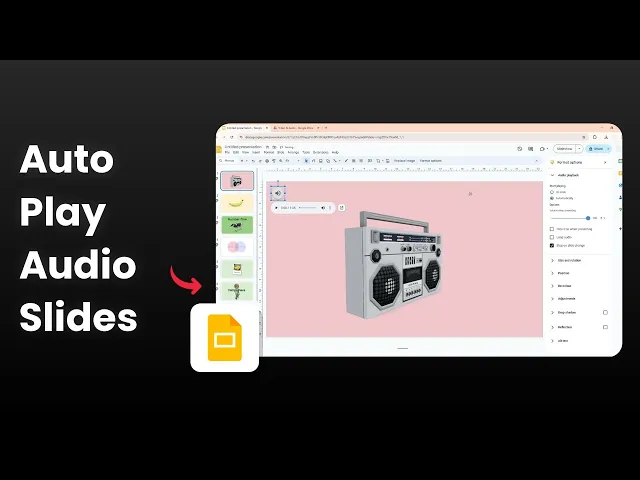Viewport: 640px width, 480px height.
Task: Mute volume in the audio mini player
Action: coord(323,208)
